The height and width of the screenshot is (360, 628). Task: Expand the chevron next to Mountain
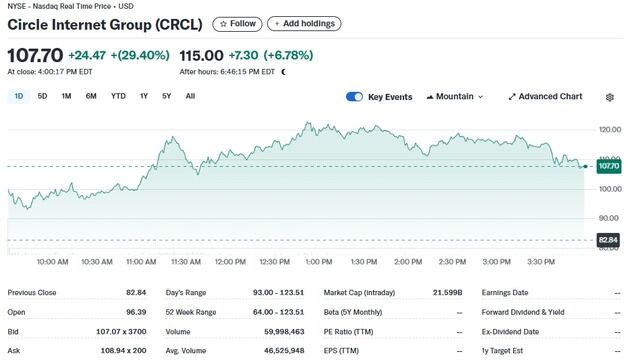click(480, 97)
